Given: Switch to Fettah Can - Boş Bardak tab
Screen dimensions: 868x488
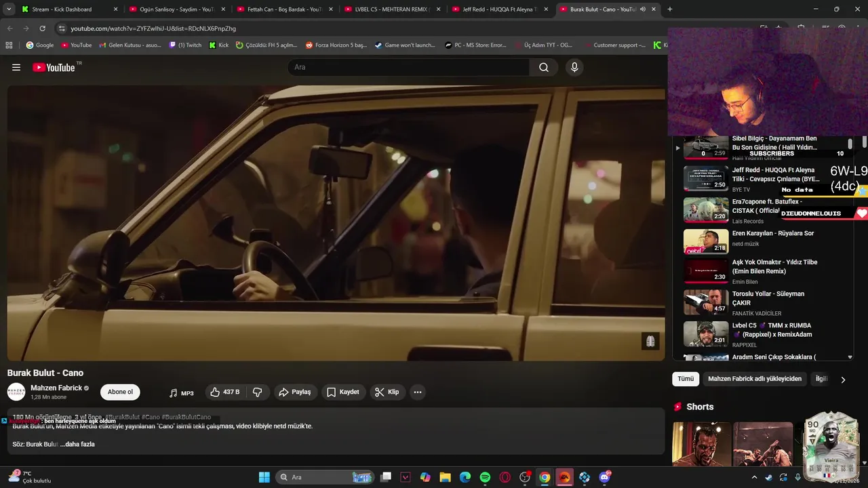Looking at the screenshot, I should coord(285,9).
